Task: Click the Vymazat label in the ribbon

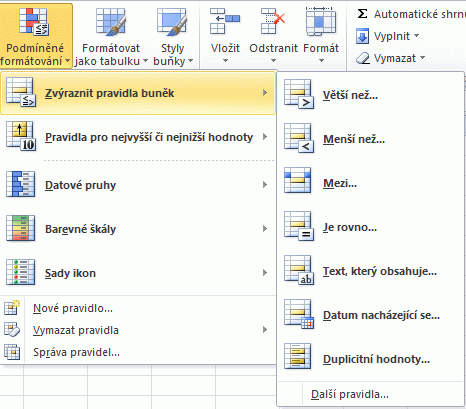Action: pos(395,58)
